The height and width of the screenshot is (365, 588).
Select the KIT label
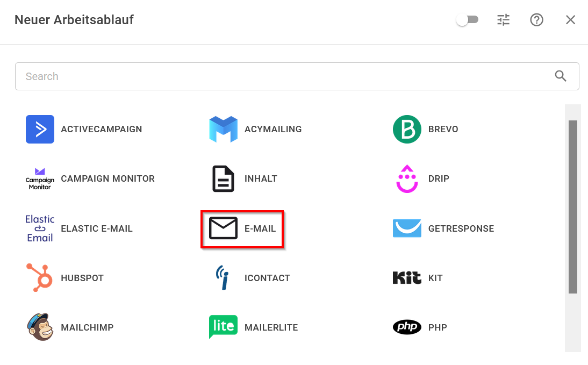tap(435, 278)
